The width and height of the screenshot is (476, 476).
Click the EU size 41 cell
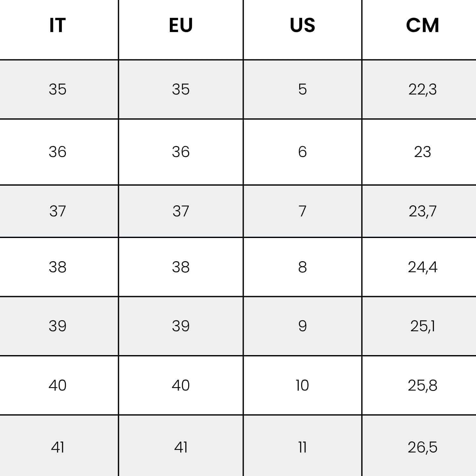click(181, 446)
